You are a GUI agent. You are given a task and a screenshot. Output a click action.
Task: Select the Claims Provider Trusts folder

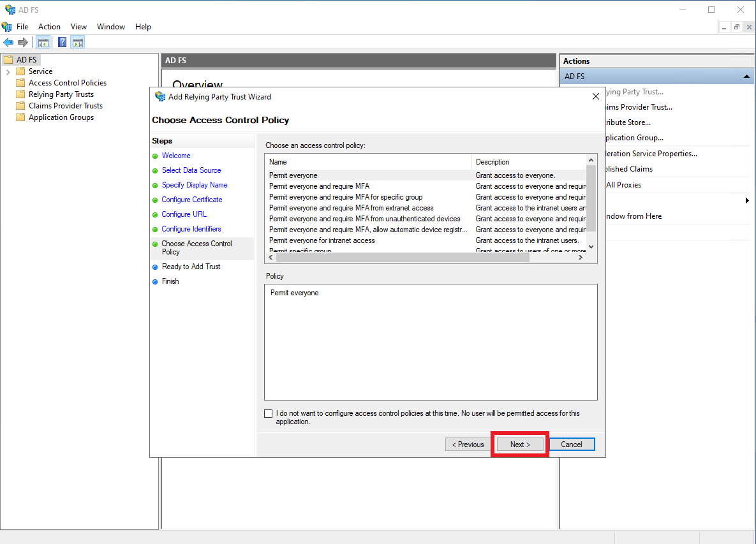(65, 105)
